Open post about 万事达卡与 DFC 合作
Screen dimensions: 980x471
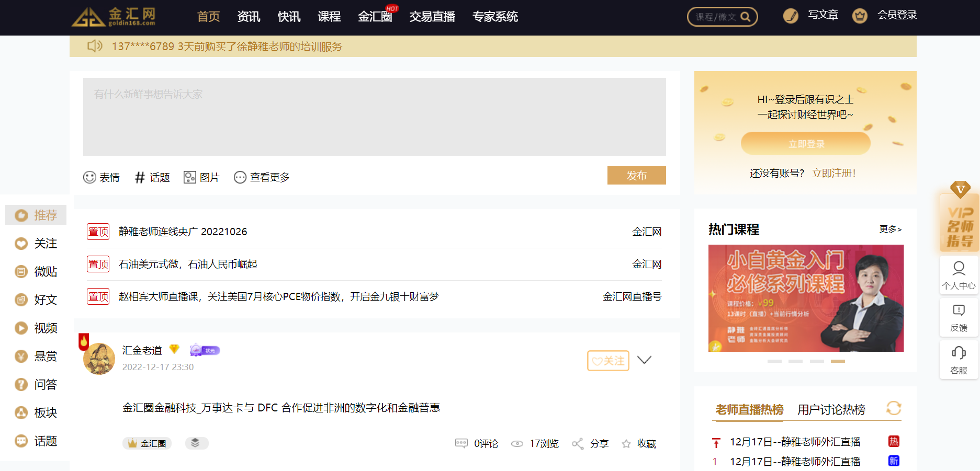(x=281, y=407)
